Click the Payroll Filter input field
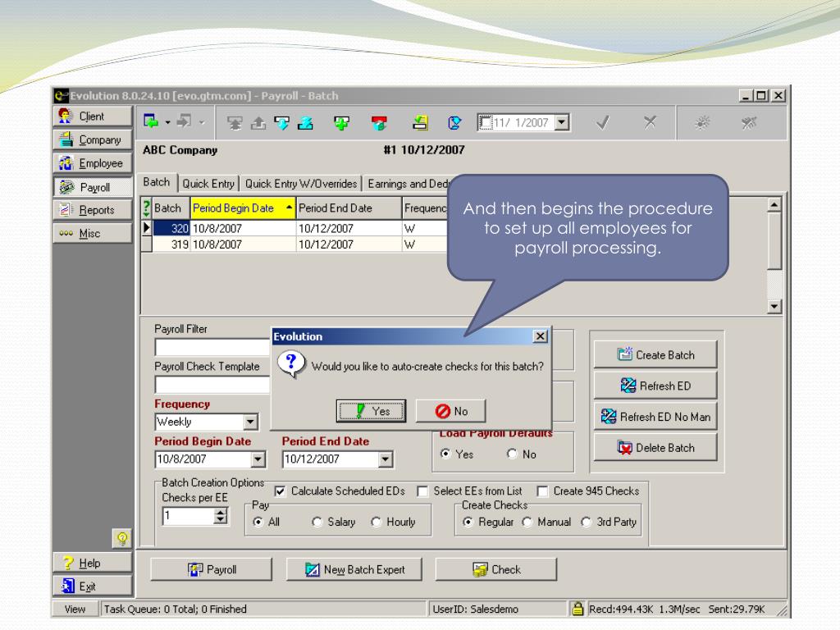 [x=212, y=347]
